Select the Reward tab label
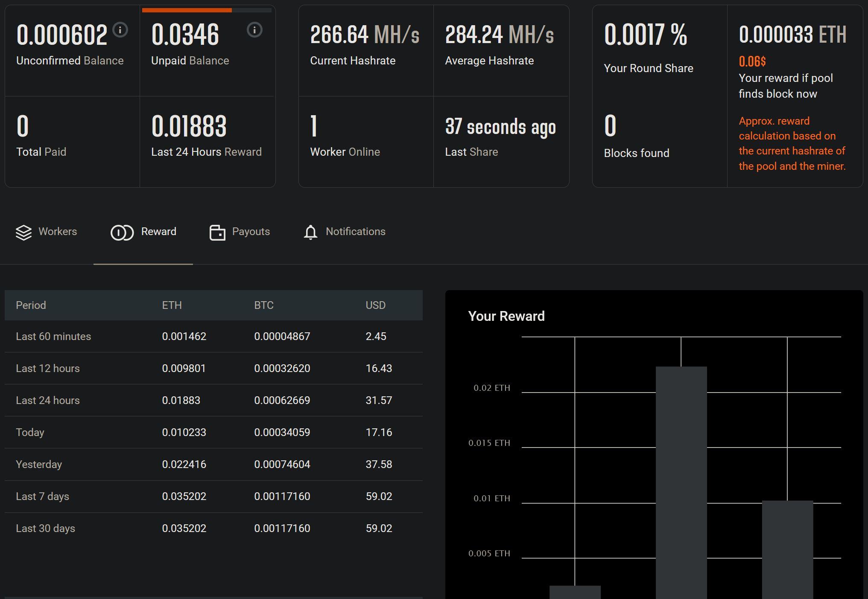 pyautogui.click(x=158, y=232)
